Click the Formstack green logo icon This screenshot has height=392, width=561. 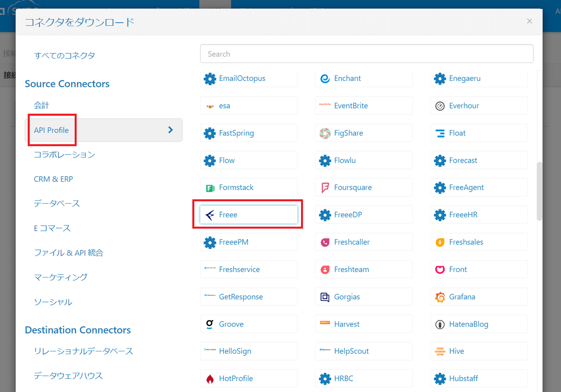pos(210,188)
